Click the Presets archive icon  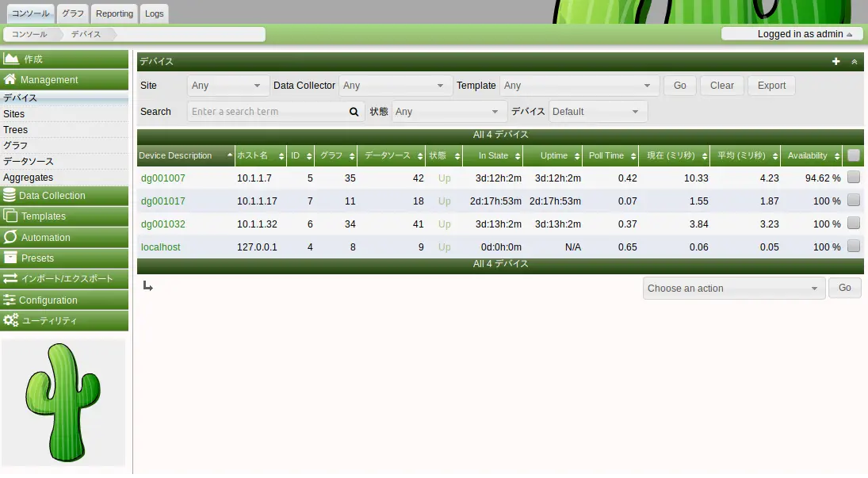click(10, 258)
